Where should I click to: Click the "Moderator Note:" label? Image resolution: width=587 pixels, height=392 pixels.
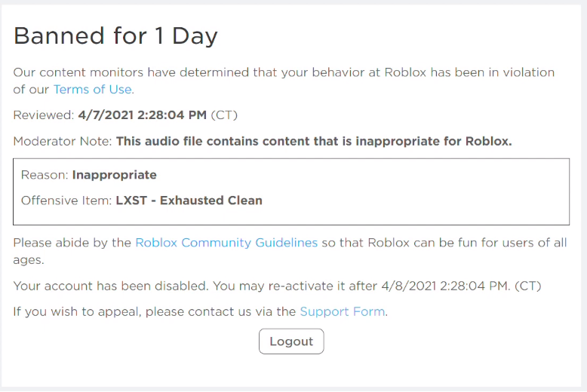point(63,141)
